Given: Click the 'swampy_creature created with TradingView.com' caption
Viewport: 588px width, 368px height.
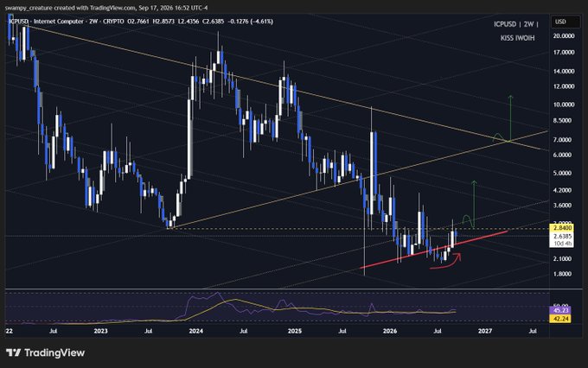Looking at the screenshot, I should (69, 8).
